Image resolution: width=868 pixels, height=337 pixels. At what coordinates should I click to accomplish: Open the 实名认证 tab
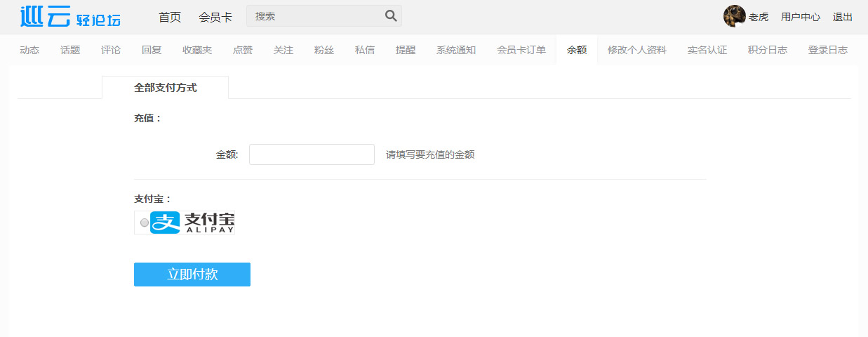click(x=707, y=50)
